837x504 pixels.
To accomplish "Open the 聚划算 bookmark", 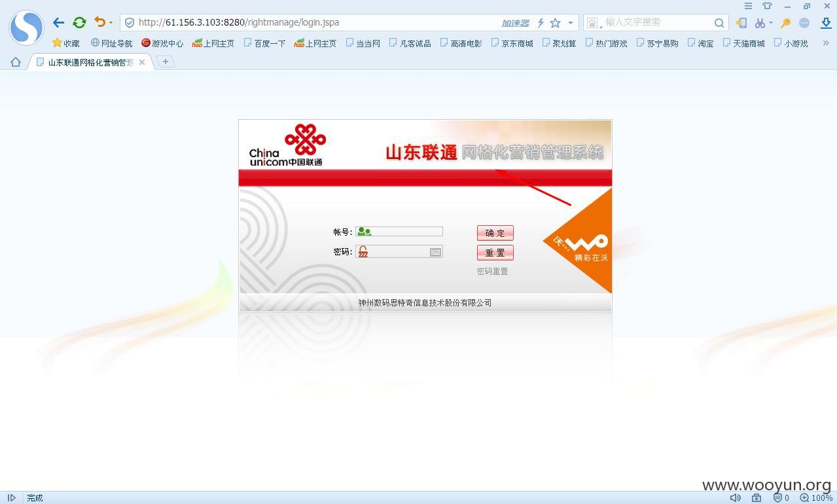I will 560,43.
